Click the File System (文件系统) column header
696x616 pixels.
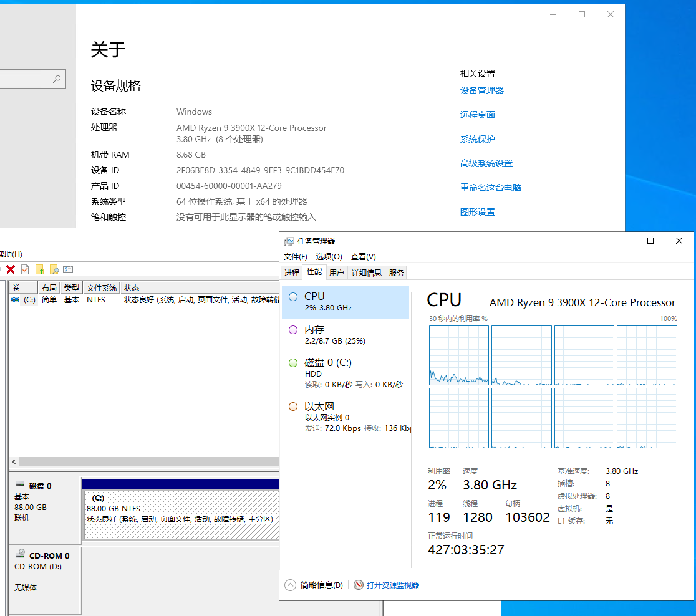(x=101, y=287)
